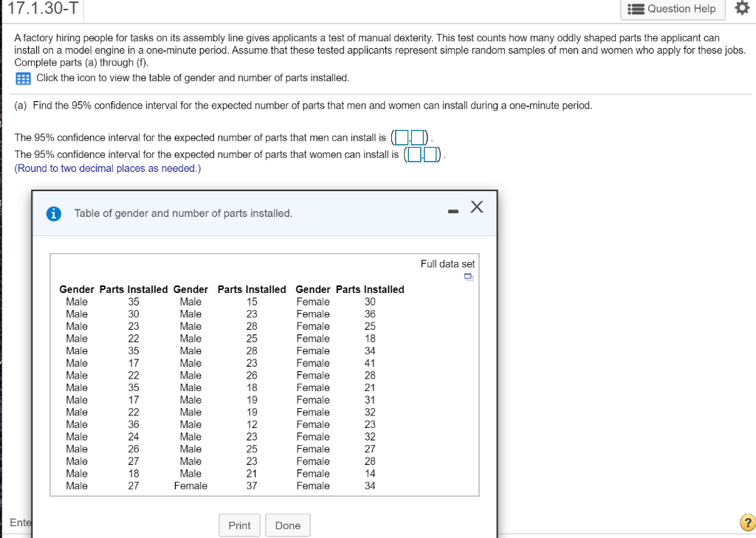
Task: Select the women's interval lower bound box
Action: (415, 155)
